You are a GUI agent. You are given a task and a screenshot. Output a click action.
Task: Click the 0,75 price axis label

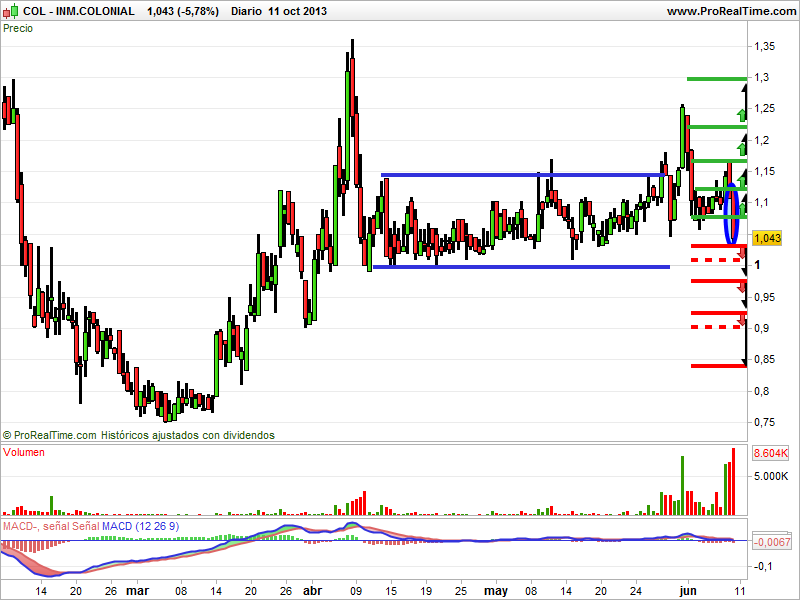[x=764, y=422]
